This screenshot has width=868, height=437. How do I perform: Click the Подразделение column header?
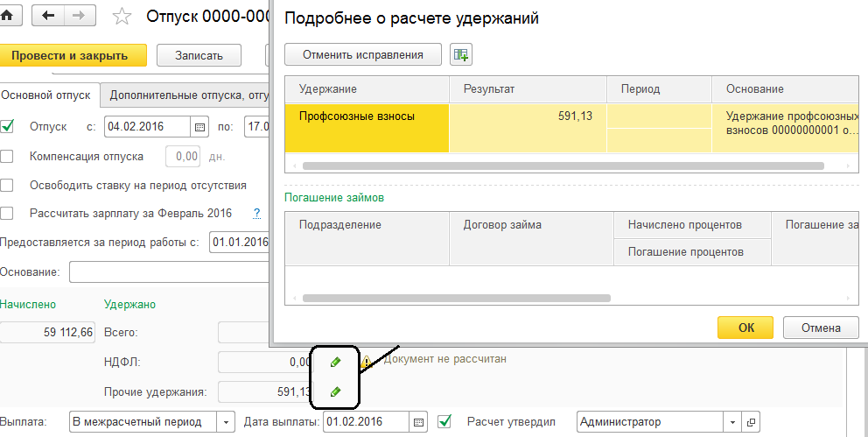coord(367,239)
